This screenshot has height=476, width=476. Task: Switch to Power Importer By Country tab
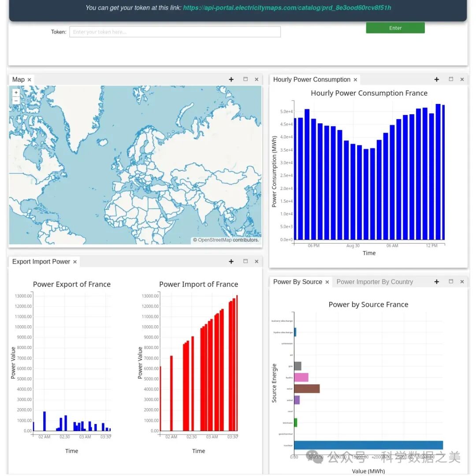coord(375,282)
